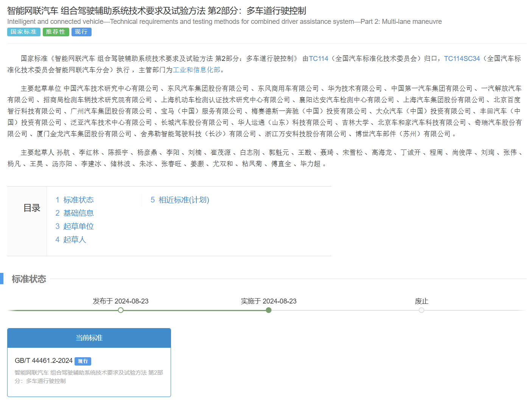
Task: Click the English subtitle of the standard
Action: coord(224,22)
